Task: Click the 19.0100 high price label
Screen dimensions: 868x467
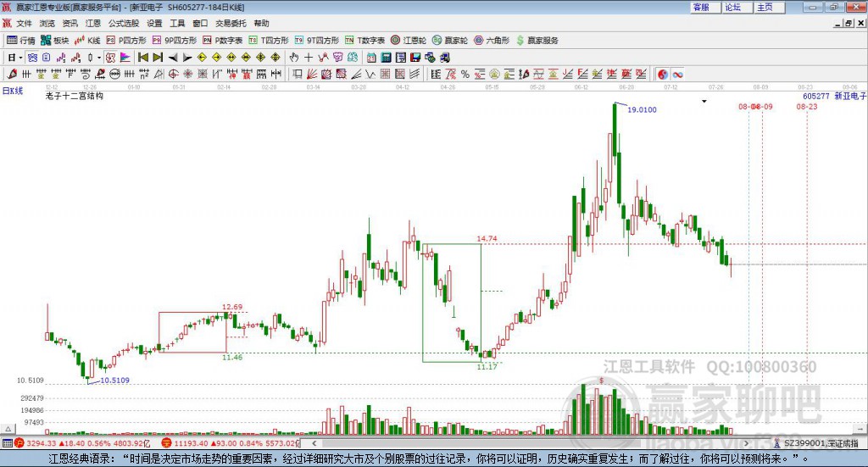Action: click(x=643, y=109)
